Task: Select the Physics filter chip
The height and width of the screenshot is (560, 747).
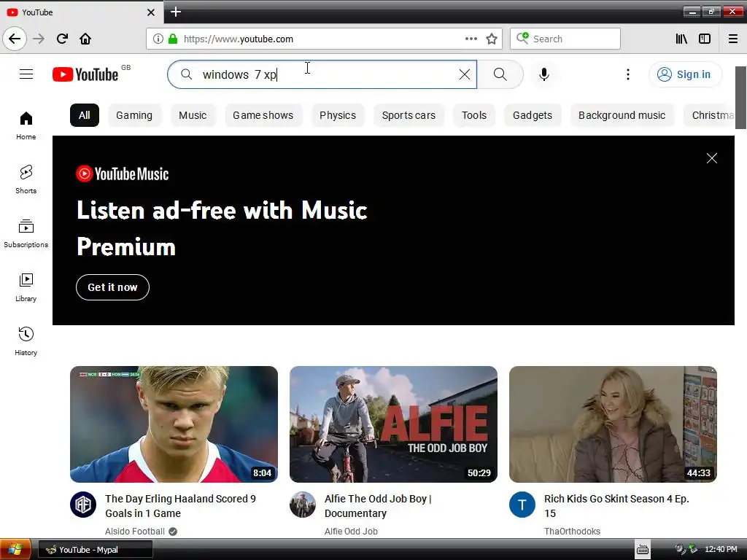Action: click(337, 115)
